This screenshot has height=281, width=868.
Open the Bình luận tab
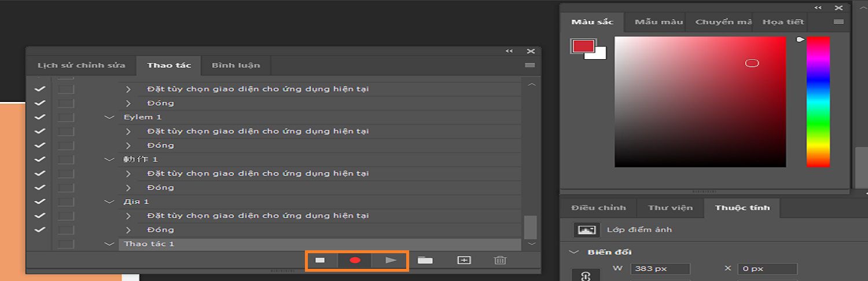tap(236, 65)
